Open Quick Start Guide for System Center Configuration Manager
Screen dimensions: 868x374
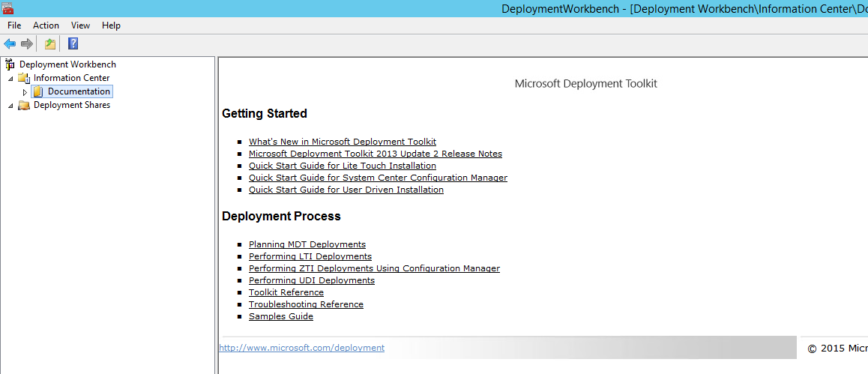(378, 178)
